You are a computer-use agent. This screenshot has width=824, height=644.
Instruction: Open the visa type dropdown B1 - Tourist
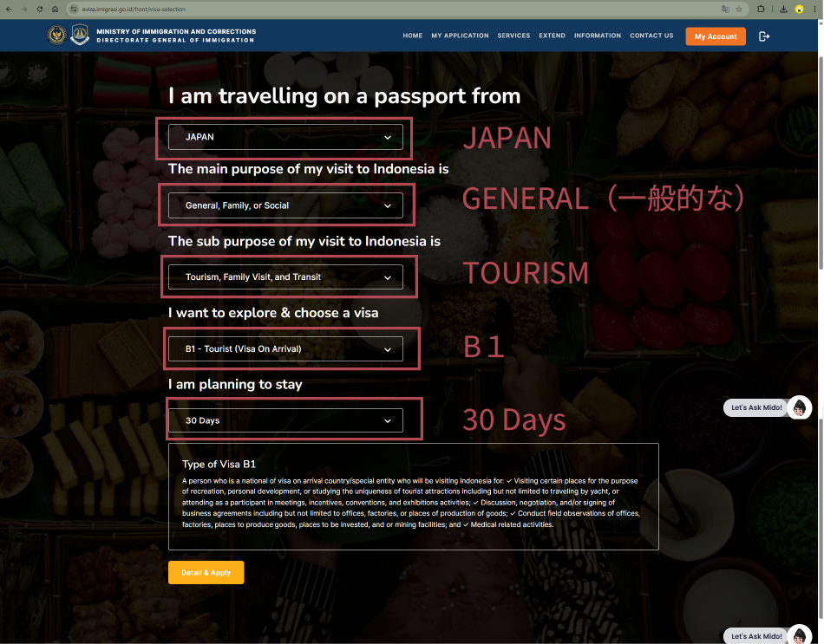point(285,349)
